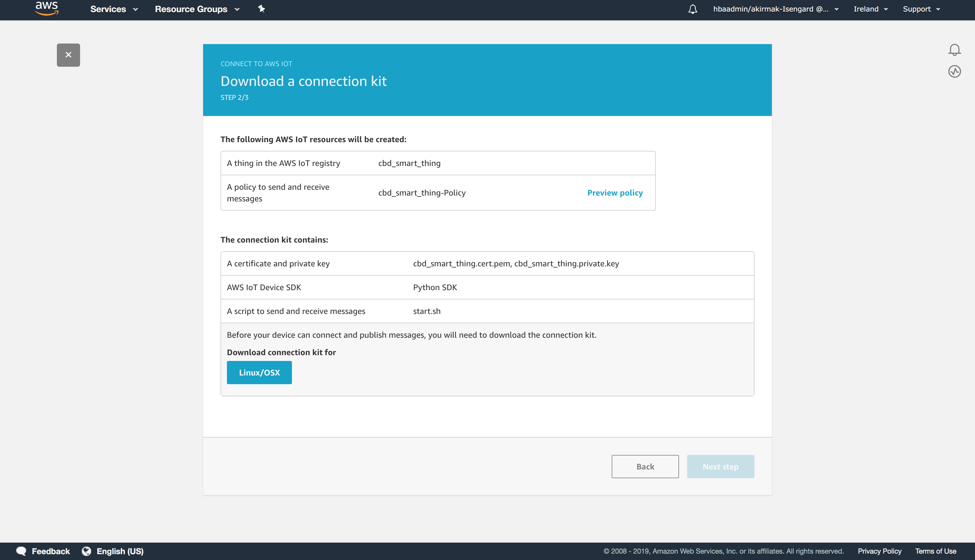Click the STEP 2/3 indicator
Viewport: 975px width, 560px height.
pos(234,97)
